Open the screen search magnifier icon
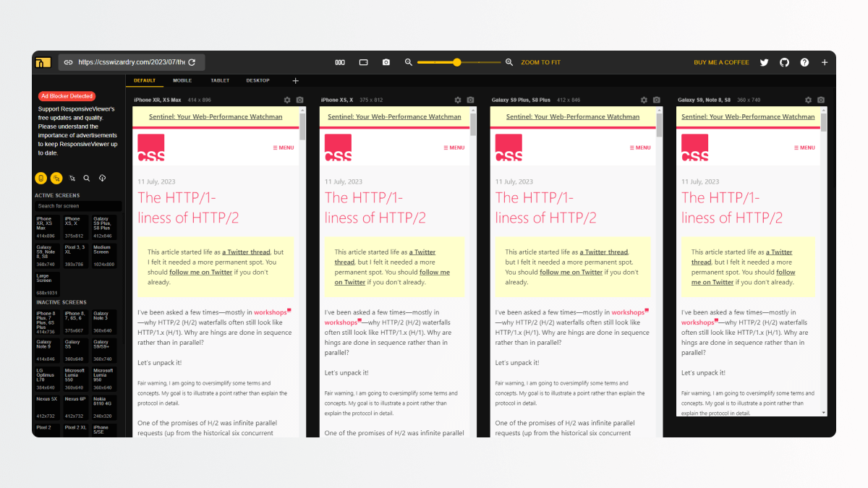868x488 pixels. pyautogui.click(x=87, y=177)
